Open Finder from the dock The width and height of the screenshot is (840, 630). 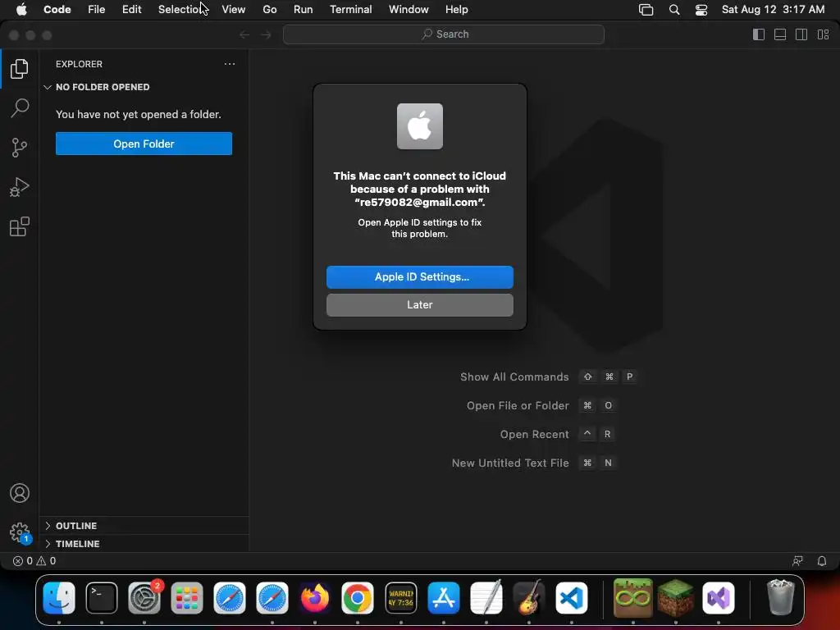point(59,598)
